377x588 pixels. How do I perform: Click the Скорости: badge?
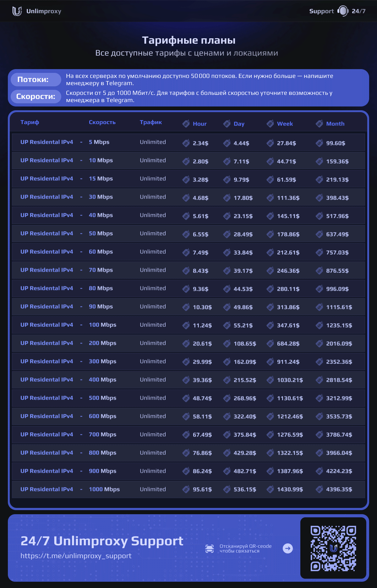pos(36,96)
